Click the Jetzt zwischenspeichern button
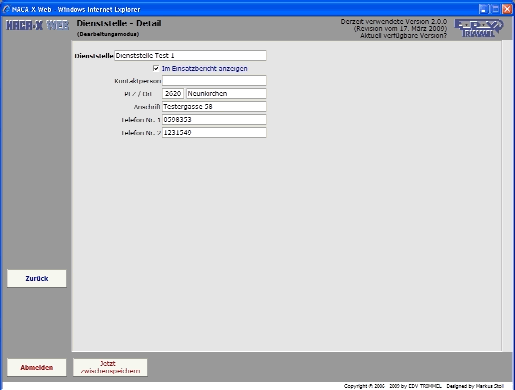The width and height of the screenshot is (515, 390). [110, 367]
